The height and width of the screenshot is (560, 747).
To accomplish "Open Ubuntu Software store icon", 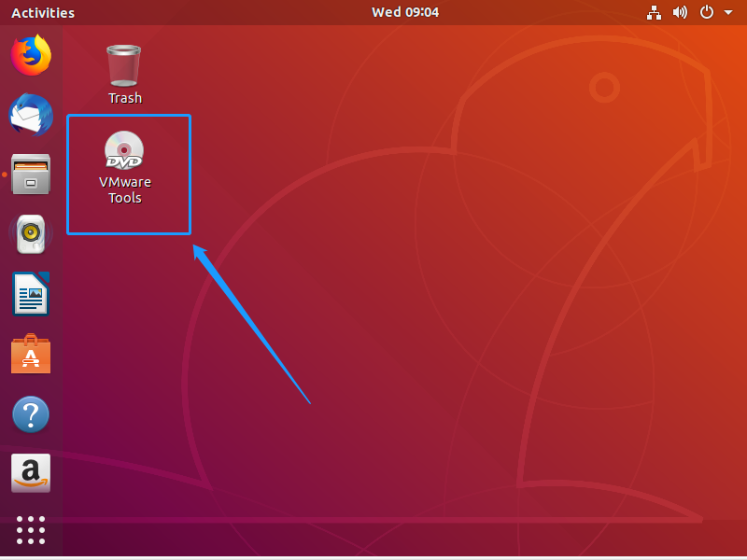I will [31, 354].
